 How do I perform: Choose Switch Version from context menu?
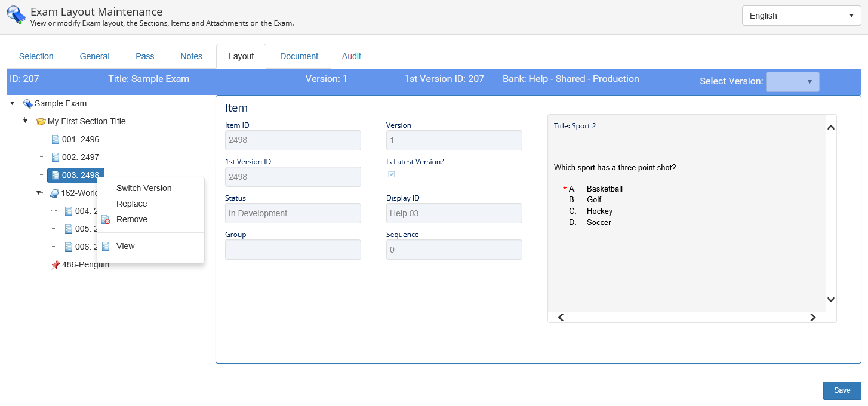pos(144,188)
